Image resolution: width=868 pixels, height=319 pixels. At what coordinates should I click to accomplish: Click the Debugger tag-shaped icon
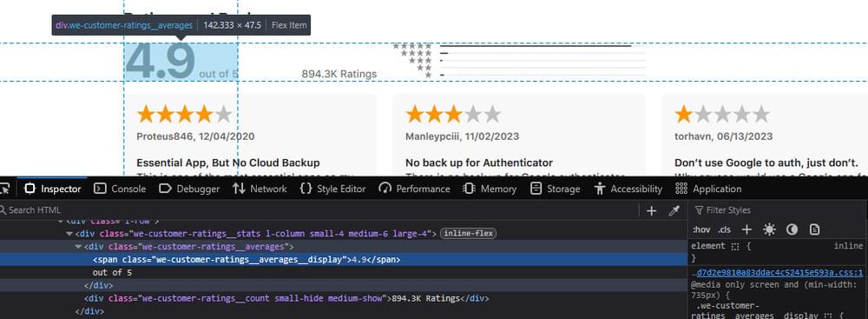tap(165, 189)
